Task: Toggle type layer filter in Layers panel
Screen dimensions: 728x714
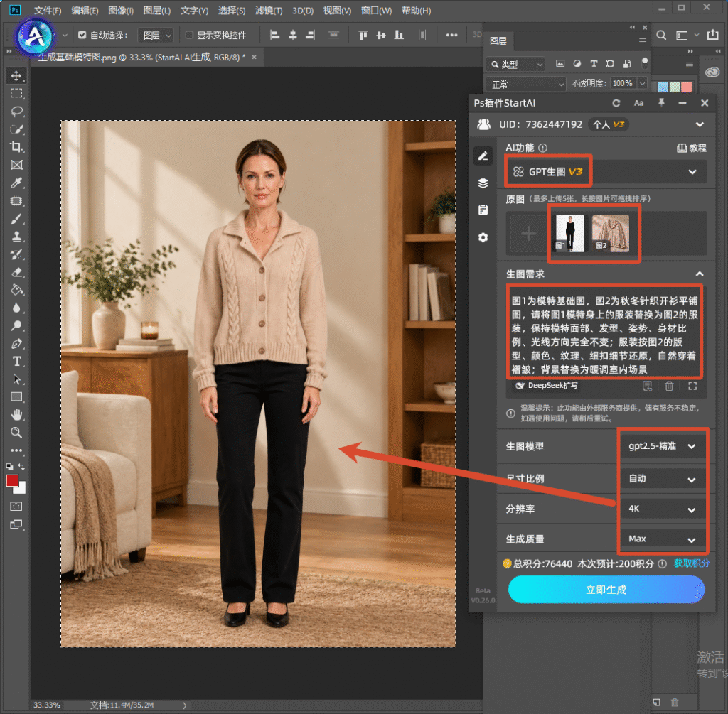Action: pyautogui.click(x=594, y=63)
